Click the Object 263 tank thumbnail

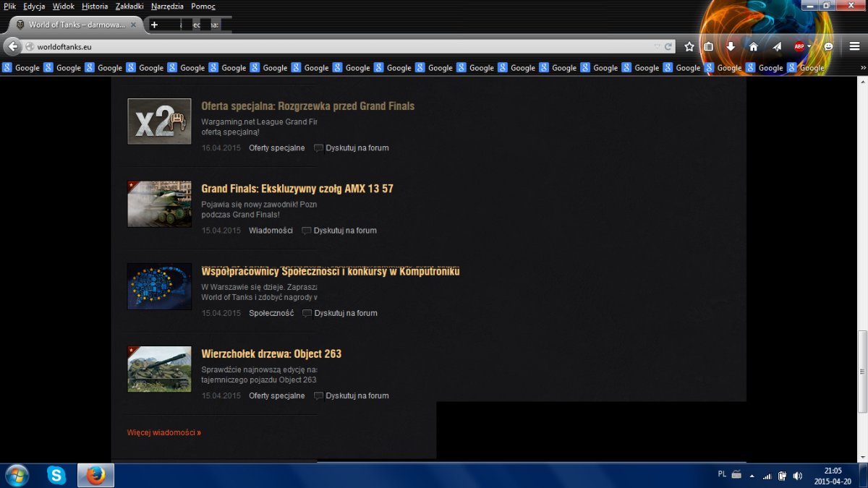click(159, 369)
